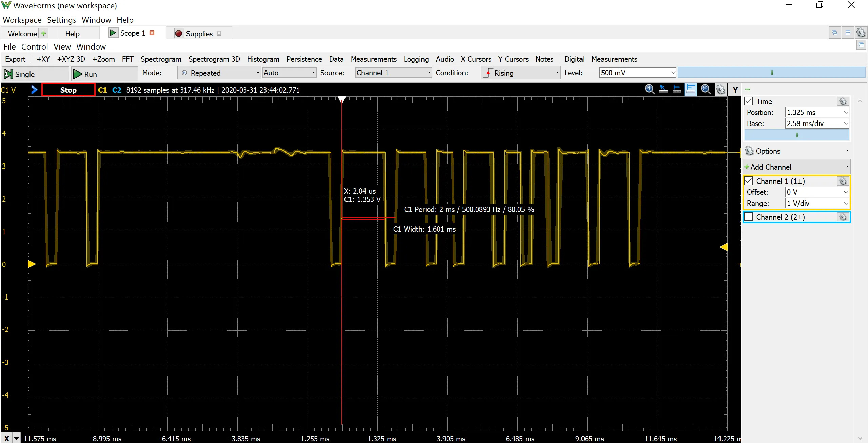Click the X button at bottom-left
The image size is (868, 443).
click(6, 438)
